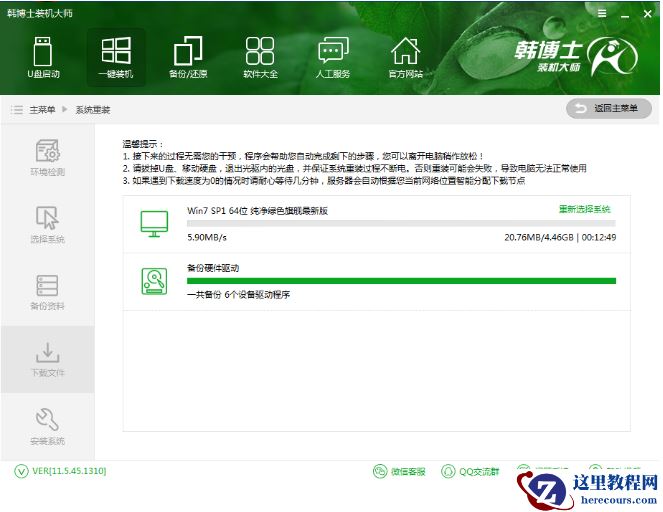This screenshot has width=663, height=512.
Task: Click the 返回主菜单 button
Action: (608, 109)
